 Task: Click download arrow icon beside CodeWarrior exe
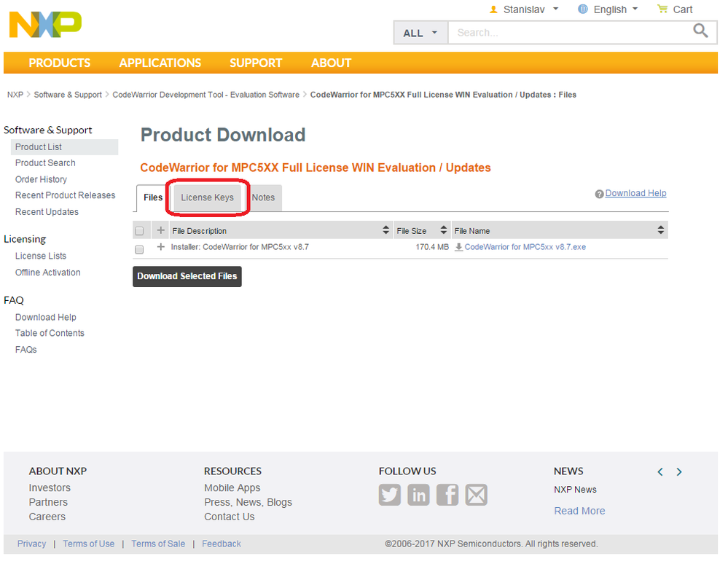458,247
